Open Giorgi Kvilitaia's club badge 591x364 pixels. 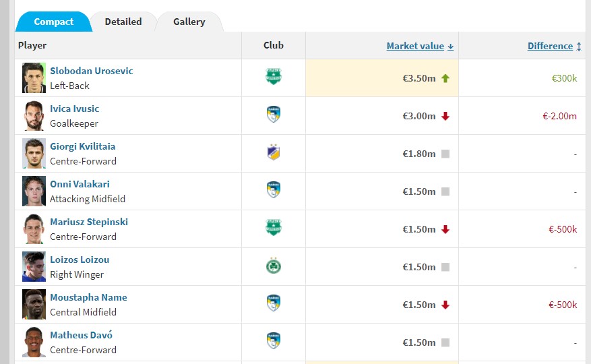(274, 152)
